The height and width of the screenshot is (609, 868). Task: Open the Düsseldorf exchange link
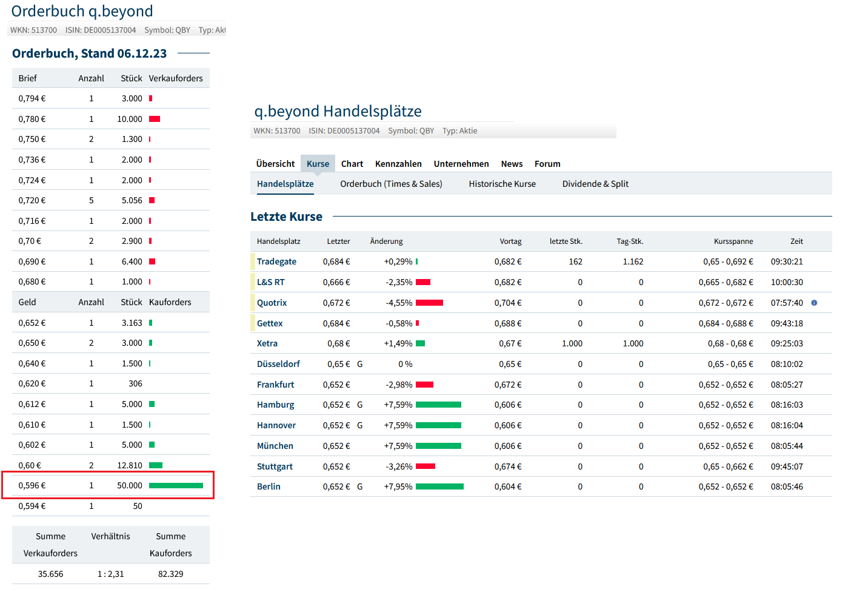(x=278, y=364)
